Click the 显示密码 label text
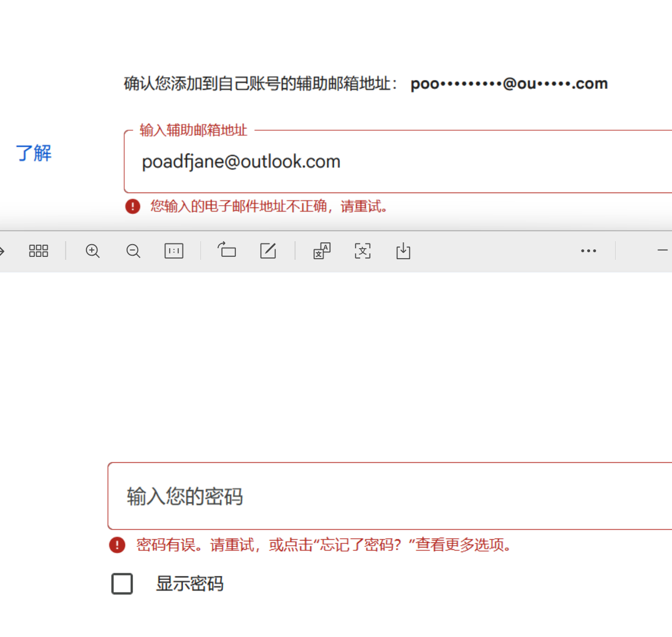Screen dimensions: 672x637 189,584
